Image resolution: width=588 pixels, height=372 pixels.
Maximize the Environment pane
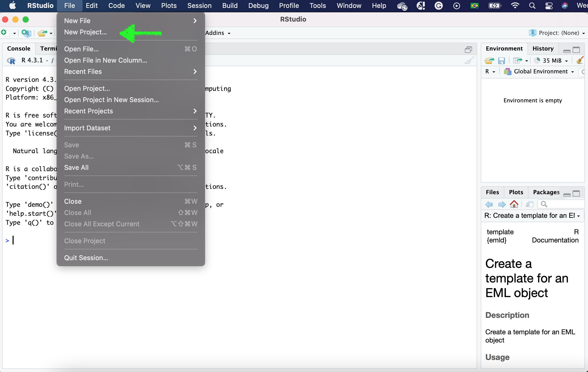(x=576, y=50)
